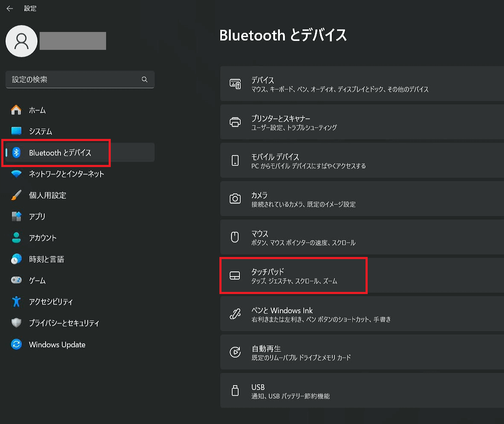Click the アクセシビリティ person icon
This screenshot has width=504, height=424.
click(16, 302)
